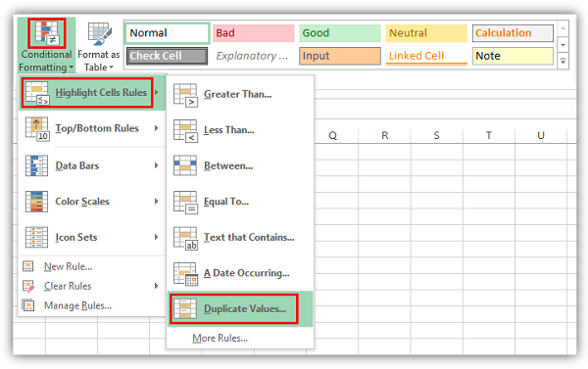Open Manage Rules... menu entry
This screenshot has width=588, height=369.
pos(92,305)
